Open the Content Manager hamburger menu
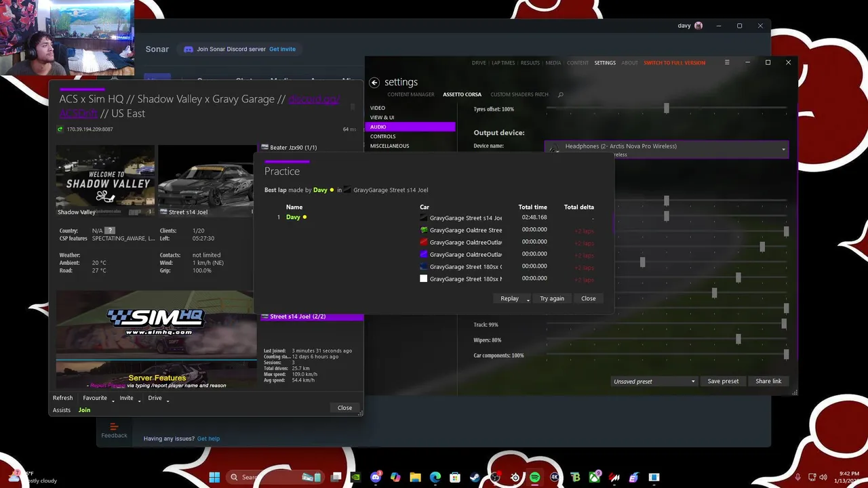This screenshot has width=868, height=488. coord(727,62)
